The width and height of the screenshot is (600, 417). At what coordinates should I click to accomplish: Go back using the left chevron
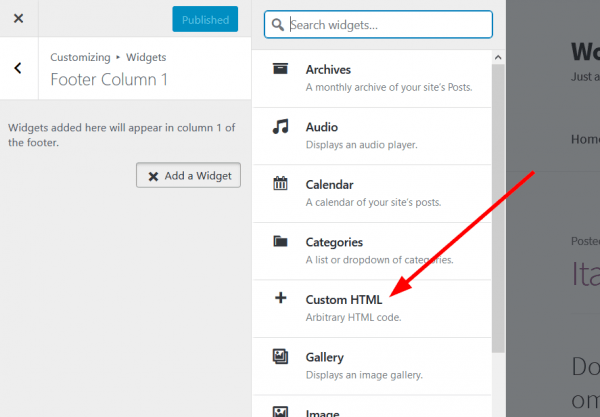point(18,68)
